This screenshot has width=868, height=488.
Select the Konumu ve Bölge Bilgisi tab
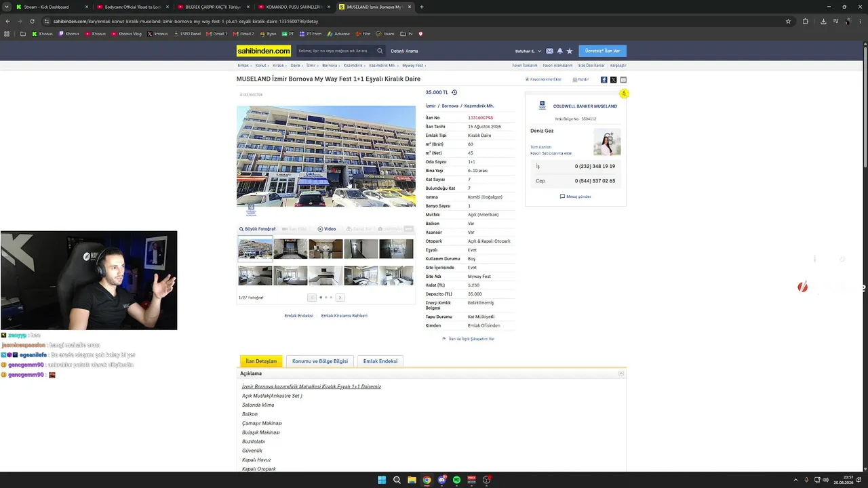tap(320, 361)
